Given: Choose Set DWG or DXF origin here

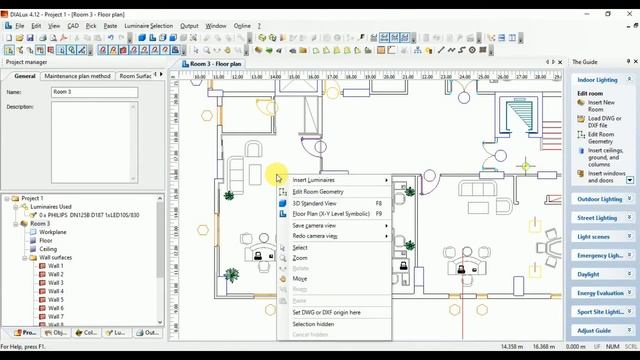Looking at the screenshot, I should tap(334, 312).
